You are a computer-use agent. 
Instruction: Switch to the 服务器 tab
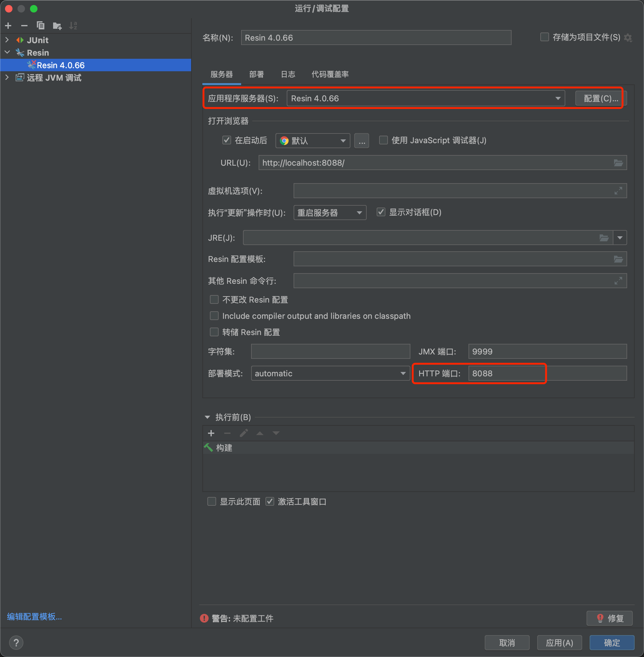tap(221, 74)
